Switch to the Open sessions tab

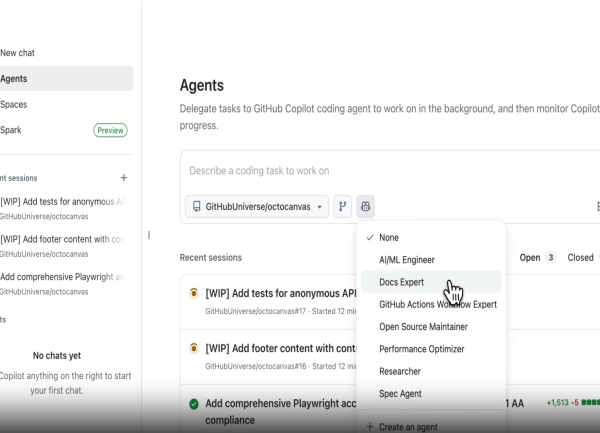pyautogui.click(x=537, y=258)
